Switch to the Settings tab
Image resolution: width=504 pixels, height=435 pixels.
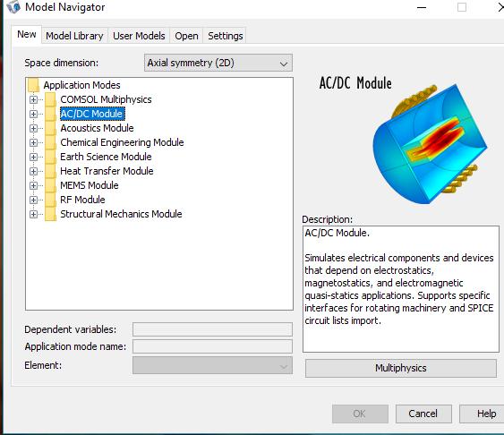pyautogui.click(x=226, y=36)
